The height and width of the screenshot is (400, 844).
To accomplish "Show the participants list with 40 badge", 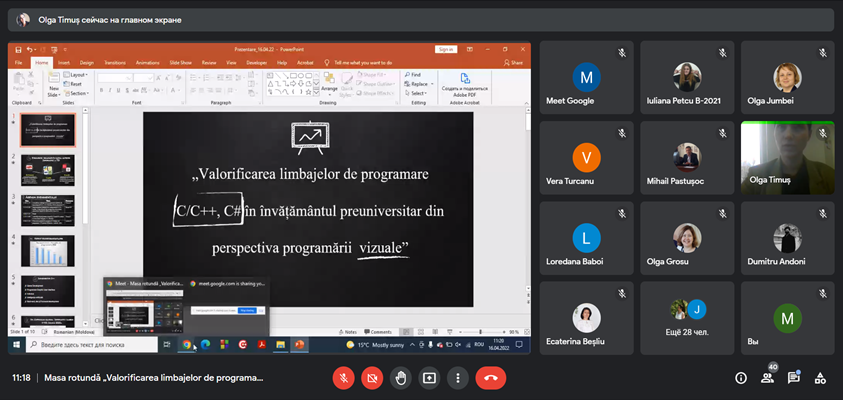I will pyautogui.click(x=768, y=378).
